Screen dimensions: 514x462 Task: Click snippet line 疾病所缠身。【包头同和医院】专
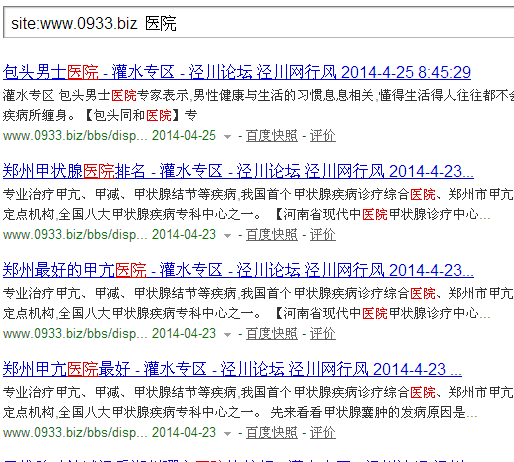click(x=100, y=116)
